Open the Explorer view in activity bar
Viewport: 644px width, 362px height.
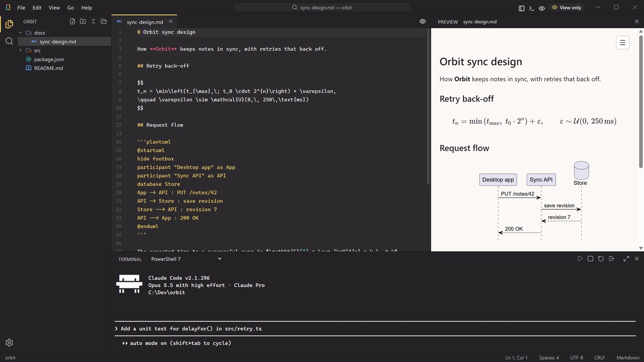pyautogui.click(x=9, y=24)
